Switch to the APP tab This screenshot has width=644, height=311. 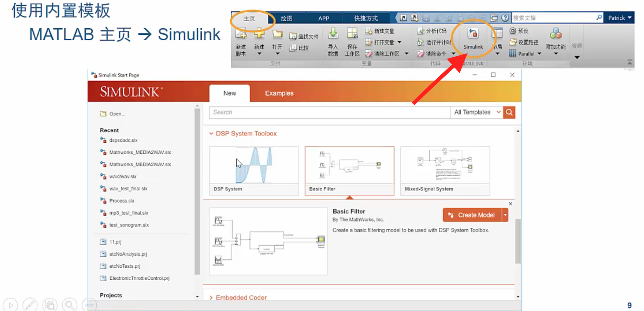point(324,18)
